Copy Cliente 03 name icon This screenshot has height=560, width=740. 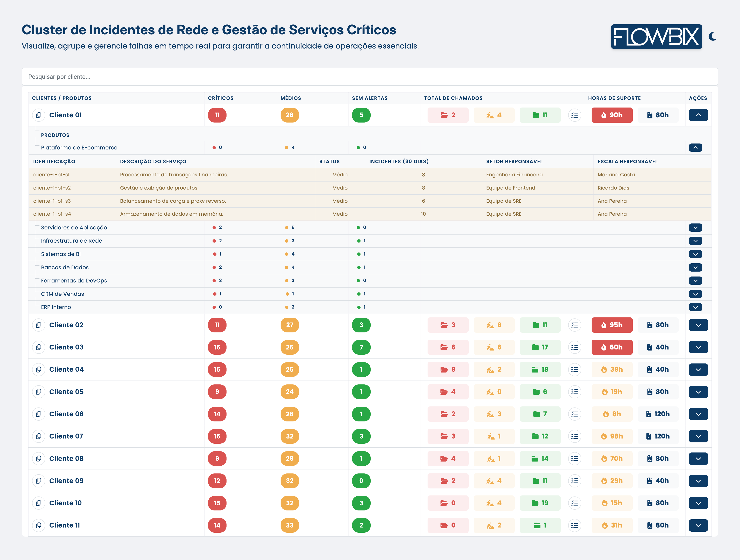coord(39,347)
